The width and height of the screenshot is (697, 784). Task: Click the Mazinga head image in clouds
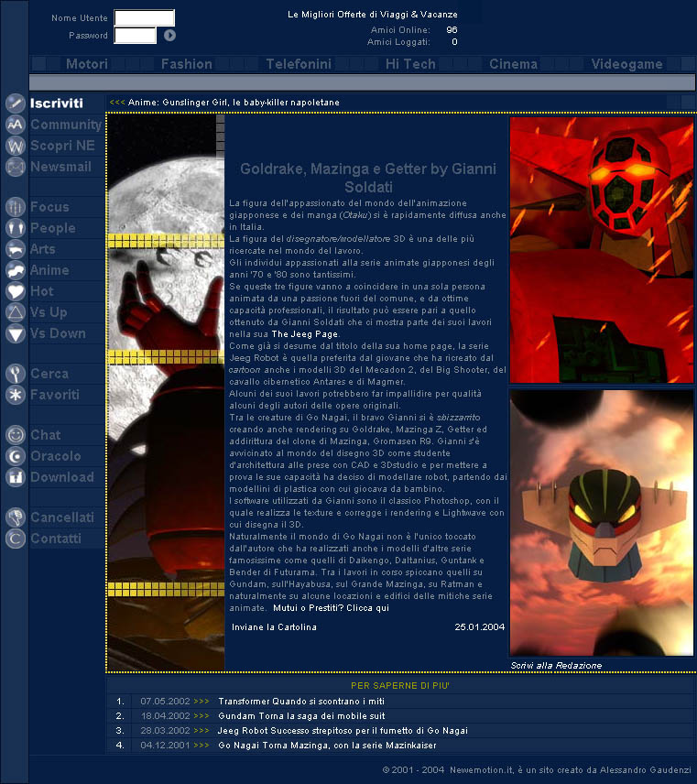[602, 522]
